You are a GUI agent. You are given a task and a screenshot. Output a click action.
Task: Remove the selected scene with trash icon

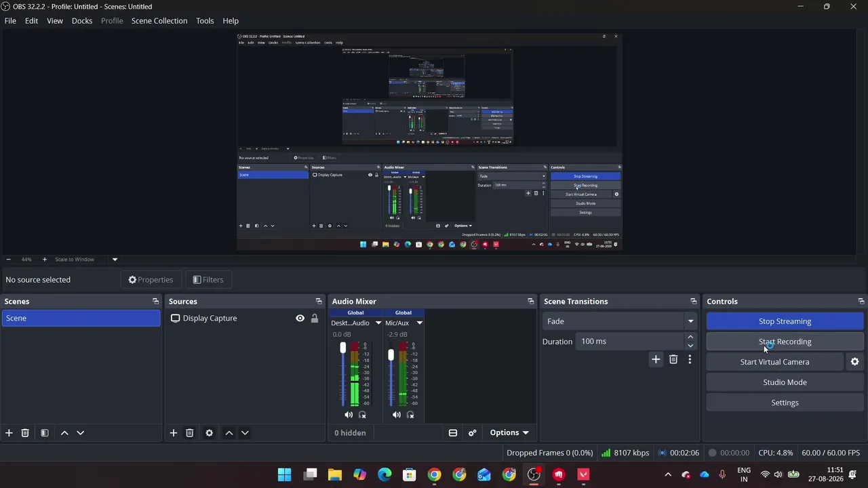pyautogui.click(x=25, y=433)
